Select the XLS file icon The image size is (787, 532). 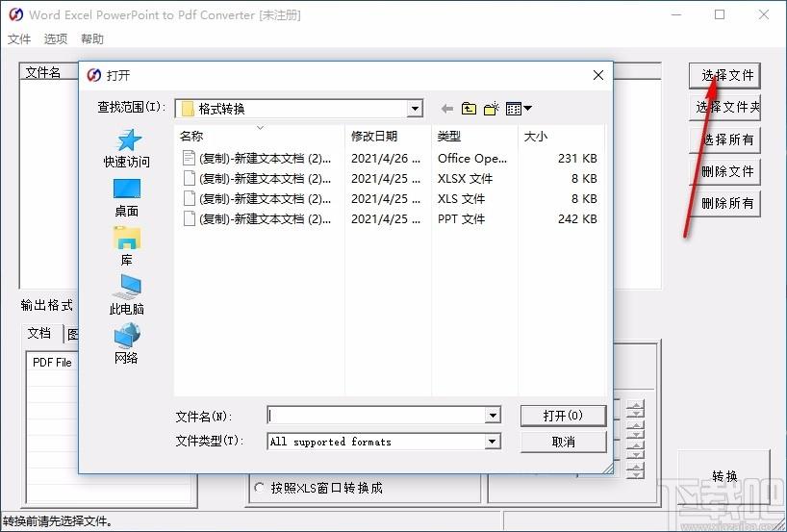(189, 199)
